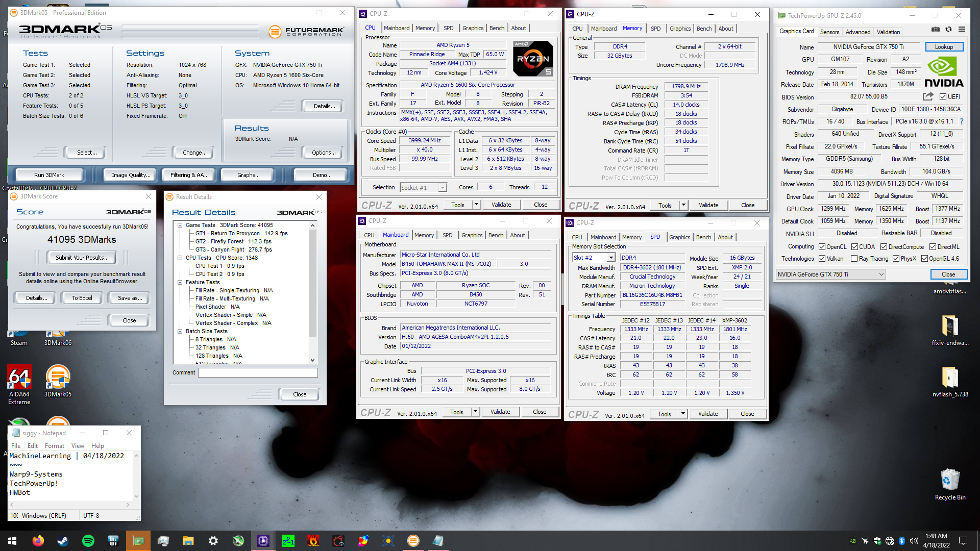Open the File menu in Notepad

(x=16, y=445)
